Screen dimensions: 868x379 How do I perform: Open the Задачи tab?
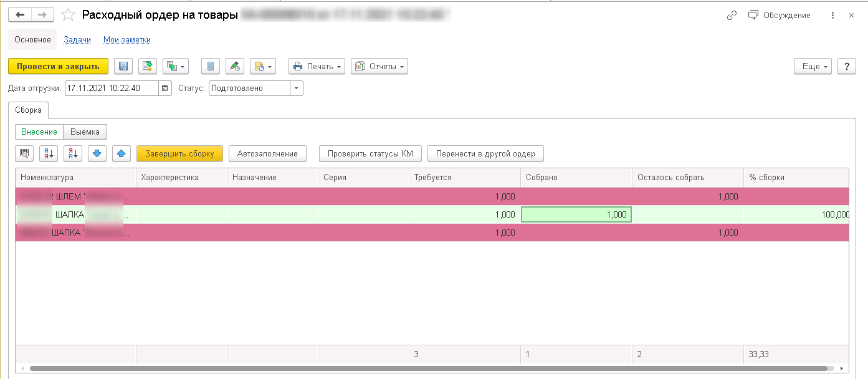tap(77, 40)
